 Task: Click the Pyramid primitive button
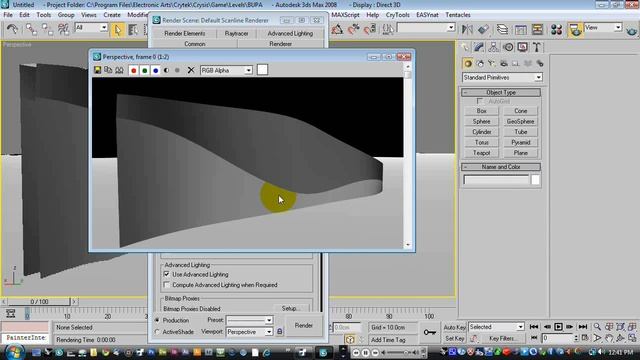point(520,142)
